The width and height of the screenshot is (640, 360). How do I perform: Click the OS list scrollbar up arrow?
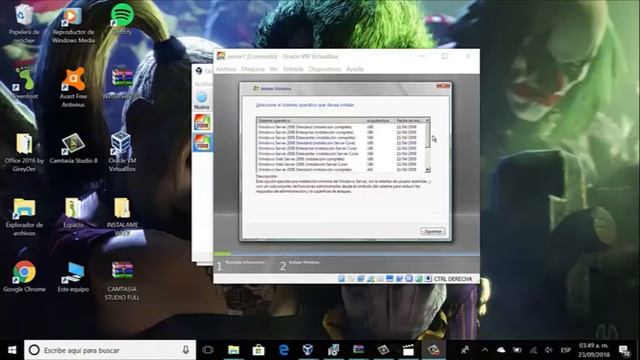tap(427, 120)
